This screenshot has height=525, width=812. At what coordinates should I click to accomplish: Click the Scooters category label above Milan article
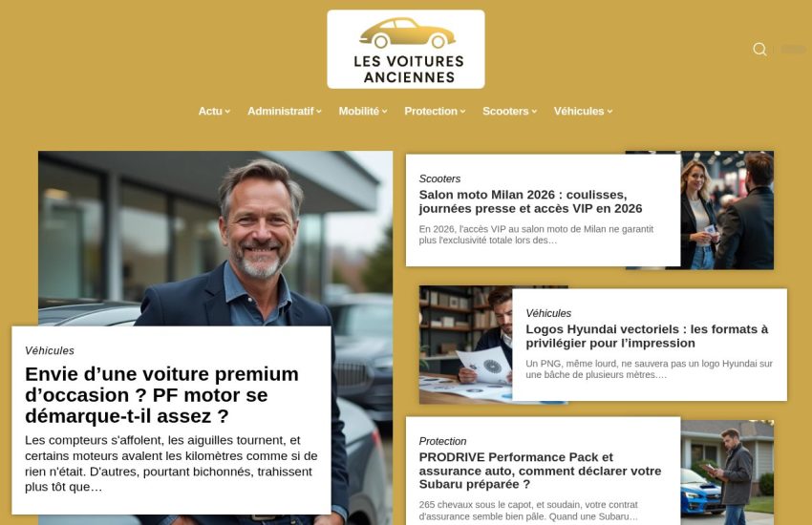coord(439,178)
